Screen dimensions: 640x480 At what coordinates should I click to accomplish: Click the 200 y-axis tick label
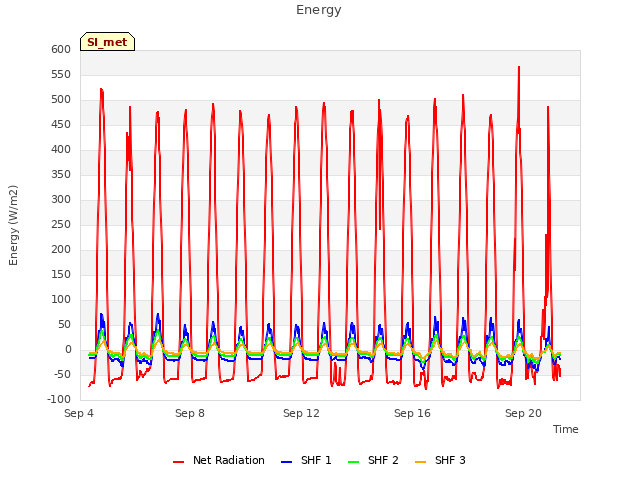point(61,249)
